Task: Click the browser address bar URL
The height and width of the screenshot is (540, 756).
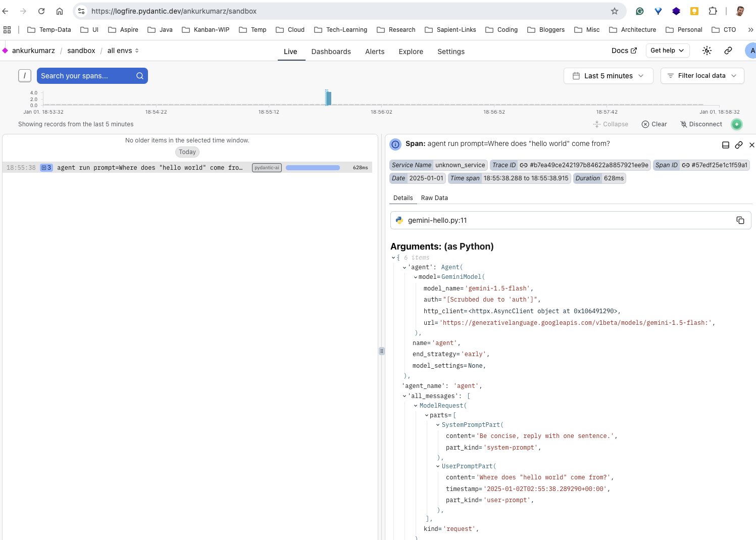Action: pos(174,11)
